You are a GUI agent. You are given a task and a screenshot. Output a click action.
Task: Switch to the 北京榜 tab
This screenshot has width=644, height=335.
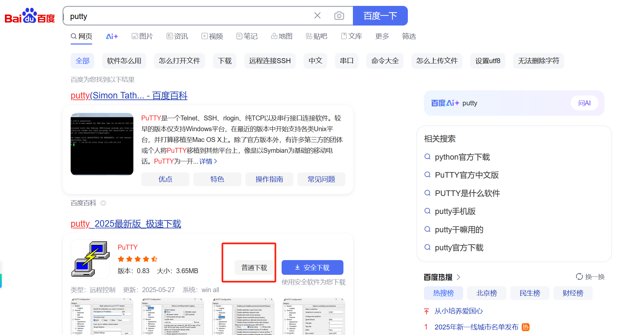pos(487,293)
